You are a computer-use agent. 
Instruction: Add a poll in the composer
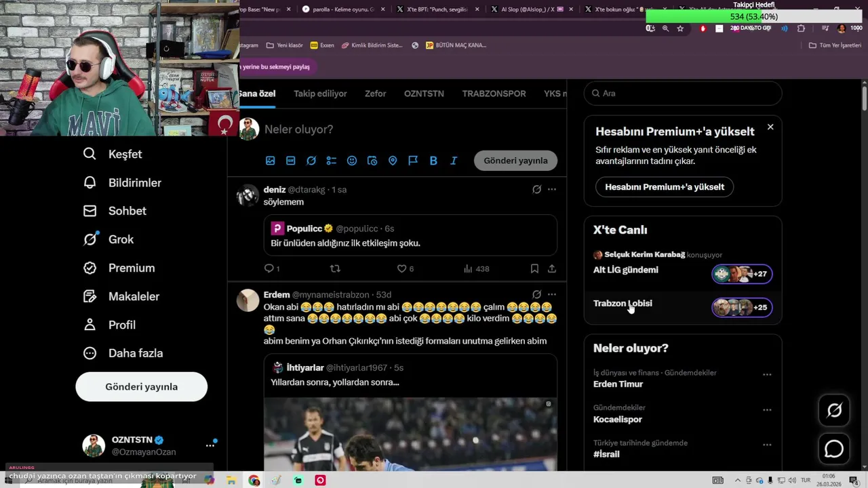pyautogui.click(x=332, y=161)
